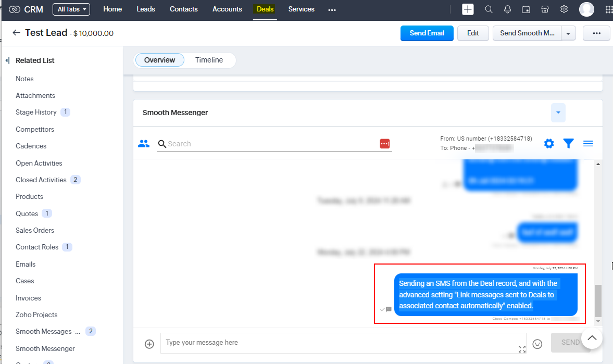Open the calendar icon in top bar

tap(526, 9)
